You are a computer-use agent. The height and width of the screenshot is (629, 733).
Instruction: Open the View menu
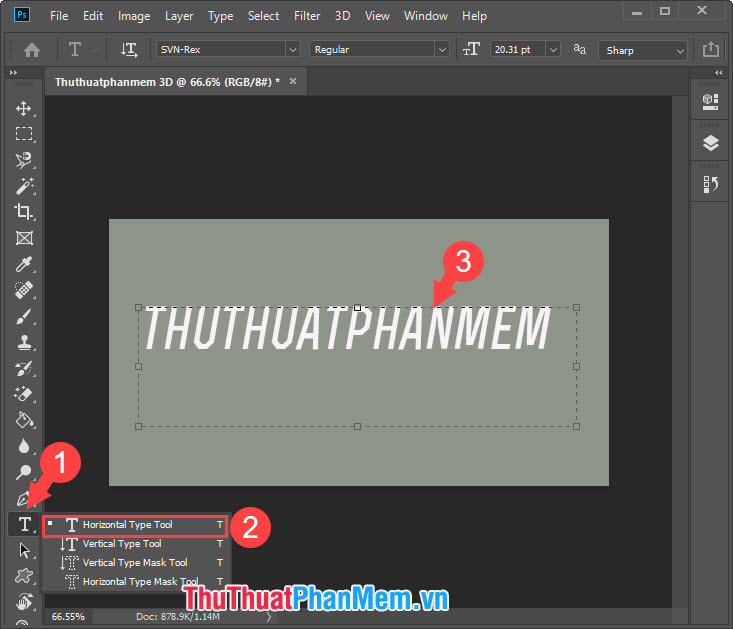coord(377,16)
